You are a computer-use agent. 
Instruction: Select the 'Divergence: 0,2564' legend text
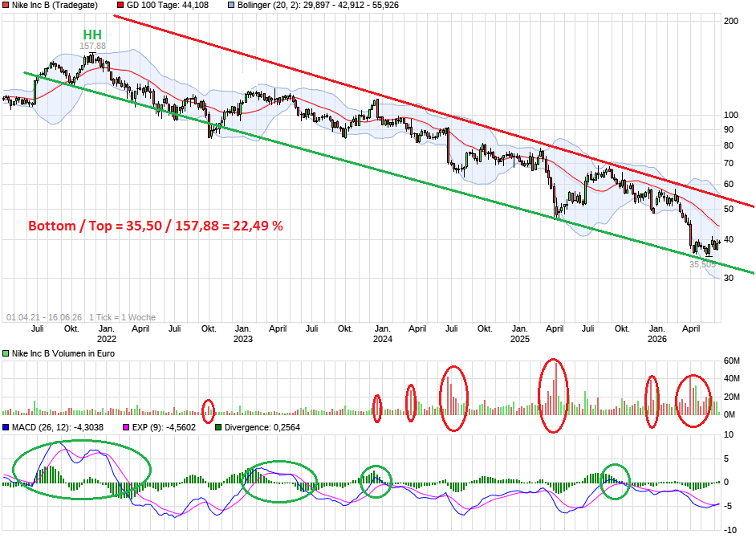262,427
